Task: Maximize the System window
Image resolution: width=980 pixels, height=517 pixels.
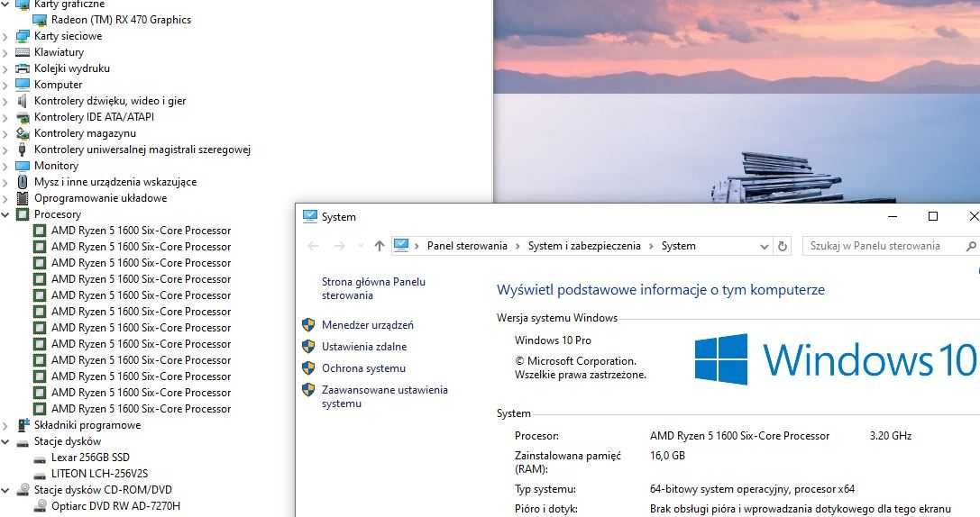Action: pos(933,216)
